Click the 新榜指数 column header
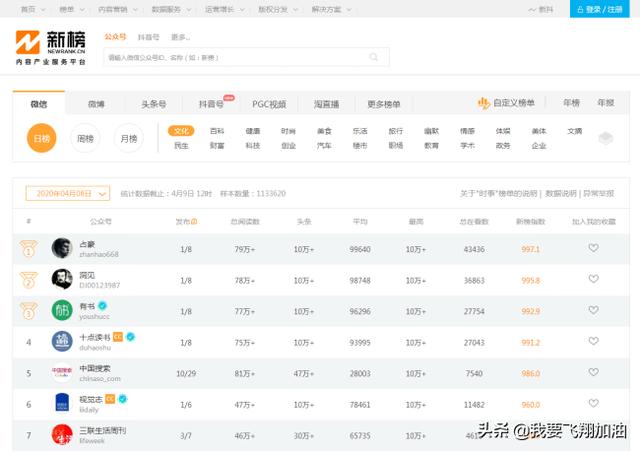 [x=530, y=222]
